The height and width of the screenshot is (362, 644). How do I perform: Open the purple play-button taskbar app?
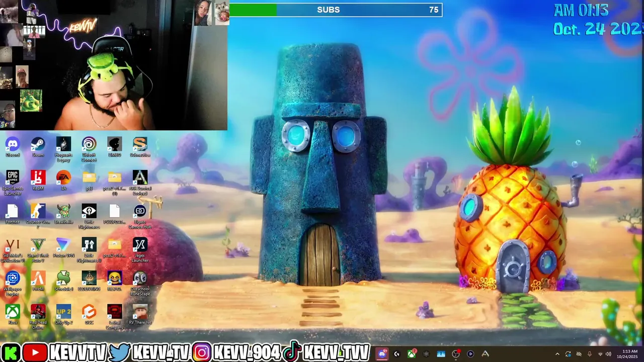[470, 354]
